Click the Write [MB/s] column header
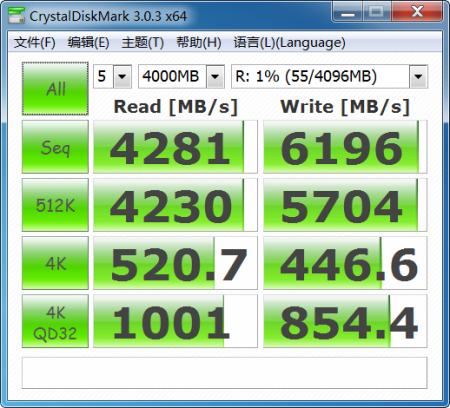Screen dimensions: 450x408 click(x=345, y=107)
